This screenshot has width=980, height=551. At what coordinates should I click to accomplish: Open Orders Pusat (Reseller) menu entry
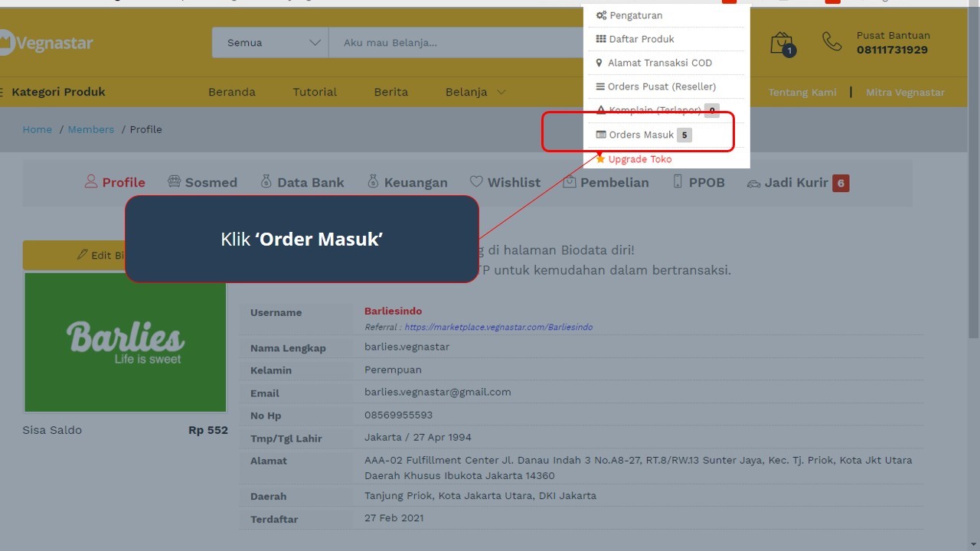(661, 86)
